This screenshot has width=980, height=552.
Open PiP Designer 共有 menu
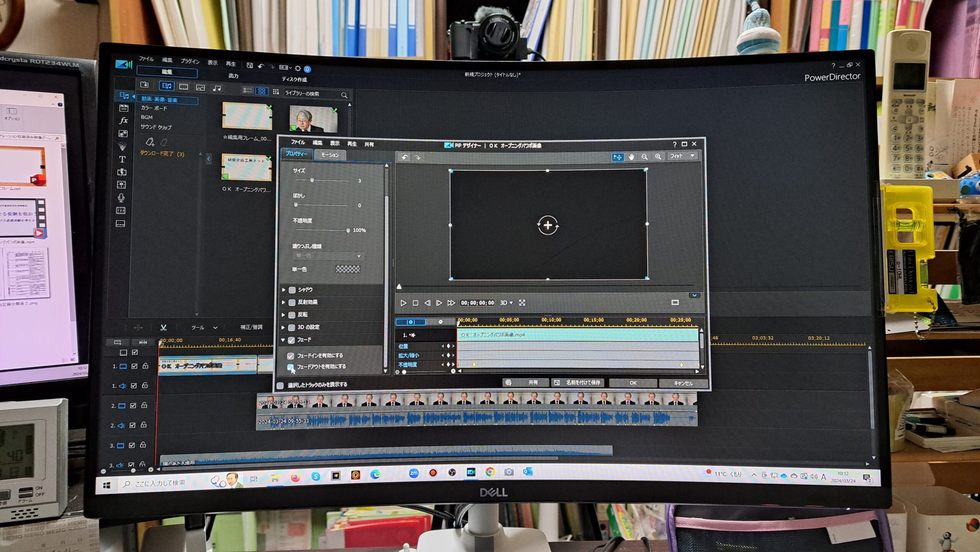(369, 144)
